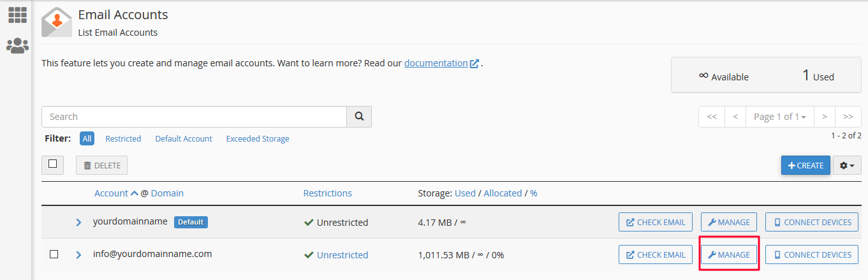Screen dimensions: 868x280
Task: Tick the select-all checkbox above the table
Action: tap(52, 165)
